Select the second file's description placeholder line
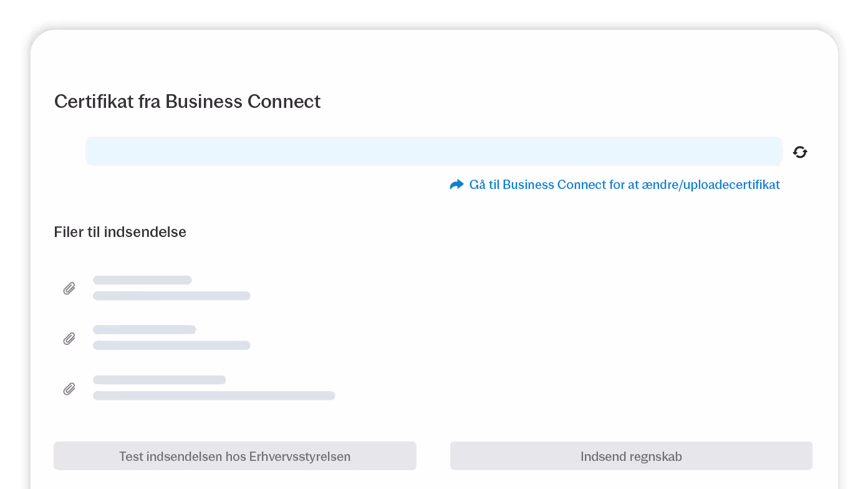Image resolution: width=868 pixels, height=489 pixels. click(171, 345)
